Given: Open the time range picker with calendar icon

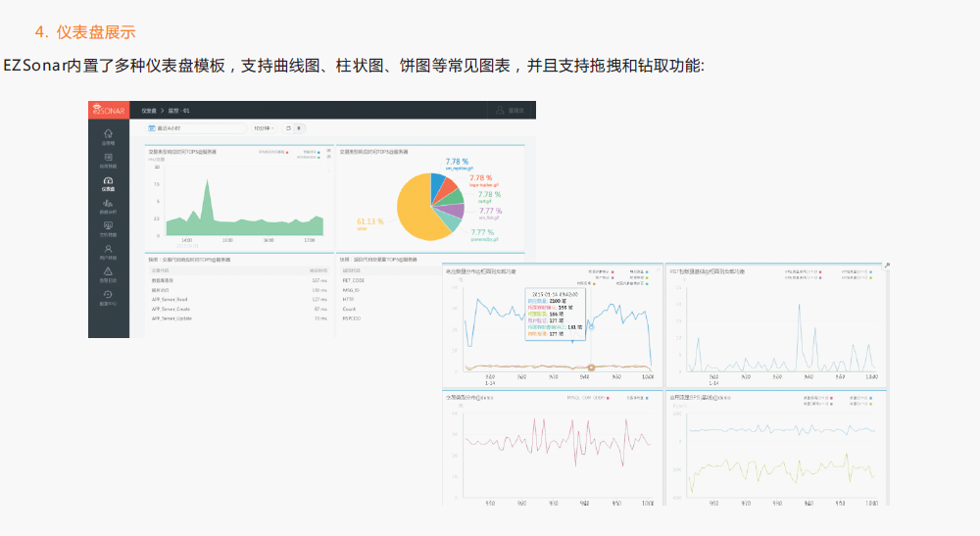Looking at the screenshot, I should pyautogui.click(x=196, y=127).
